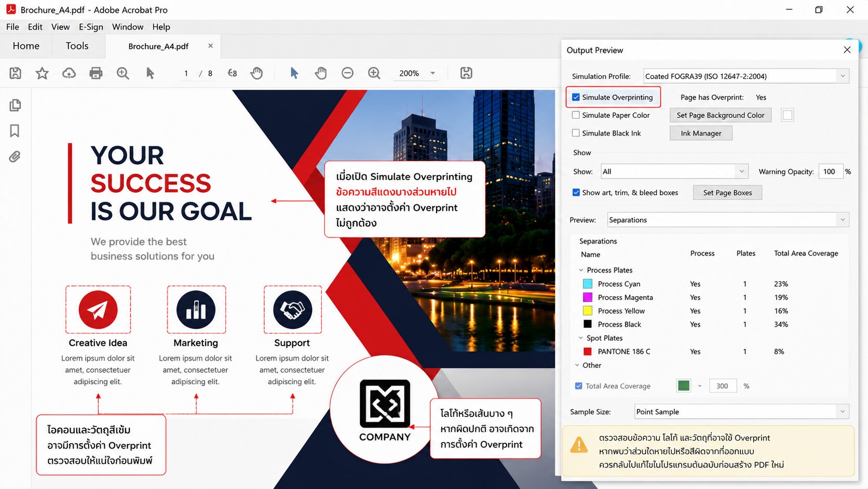Click the Process Cyan swatch

(588, 284)
